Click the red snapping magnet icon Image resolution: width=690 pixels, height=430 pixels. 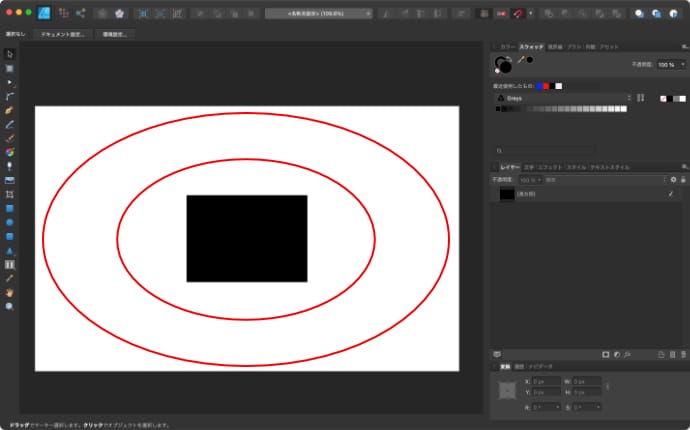click(517, 14)
